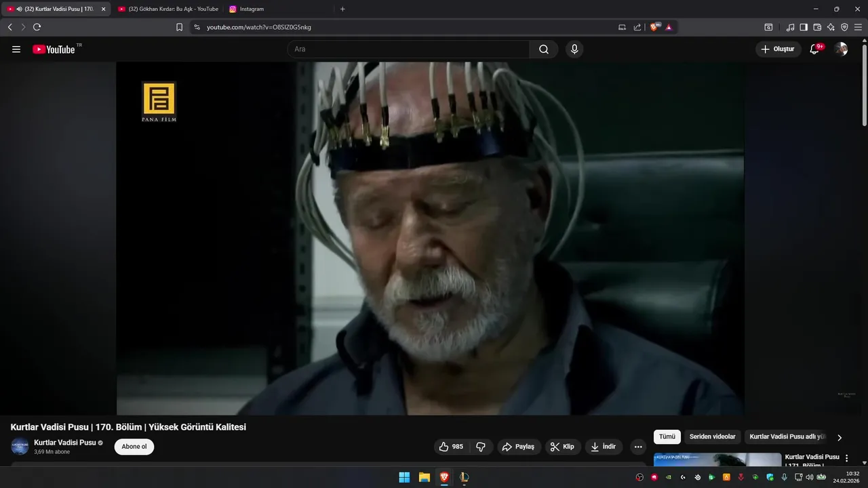Open the channel avatar next to title
The width and height of the screenshot is (868, 488).
click(x=20, y=447)
